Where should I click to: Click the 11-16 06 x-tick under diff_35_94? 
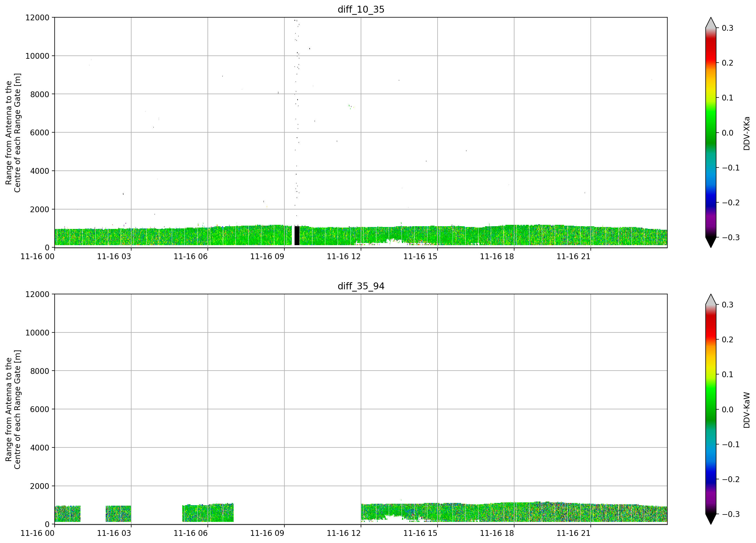(191, 533)
